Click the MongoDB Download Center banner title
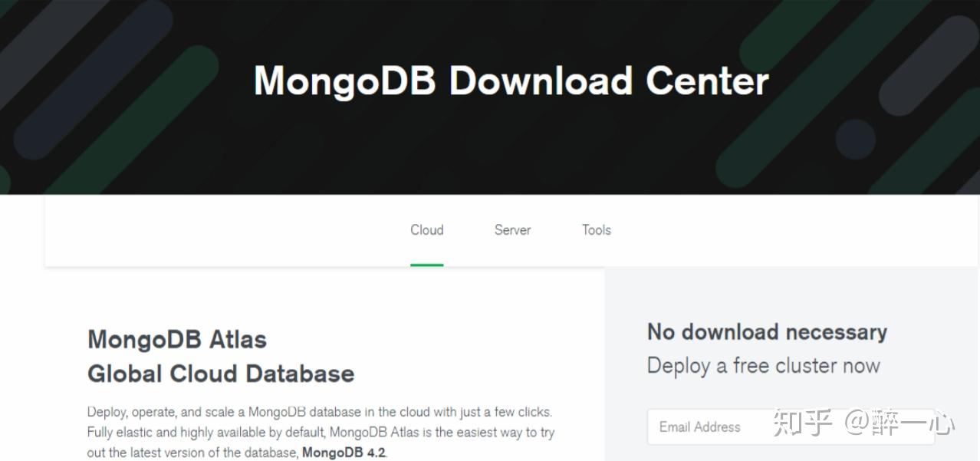This screenshot has height=461, width=980. (510, 80)
